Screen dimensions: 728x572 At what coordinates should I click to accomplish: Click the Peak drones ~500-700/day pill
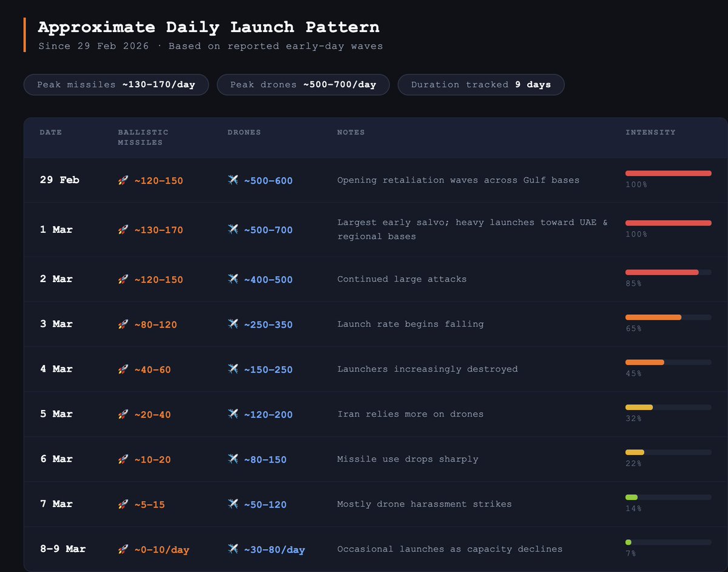(x=303, y=85)
